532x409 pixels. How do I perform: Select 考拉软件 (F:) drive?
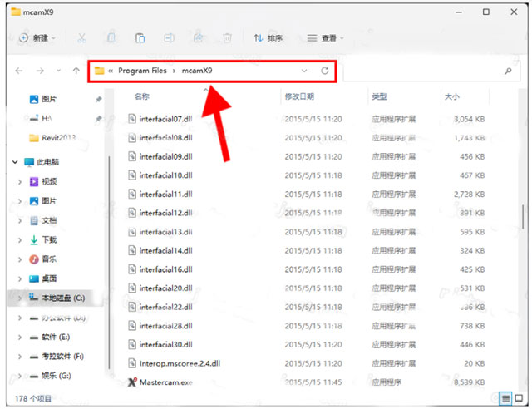click(x=57, y=357)
